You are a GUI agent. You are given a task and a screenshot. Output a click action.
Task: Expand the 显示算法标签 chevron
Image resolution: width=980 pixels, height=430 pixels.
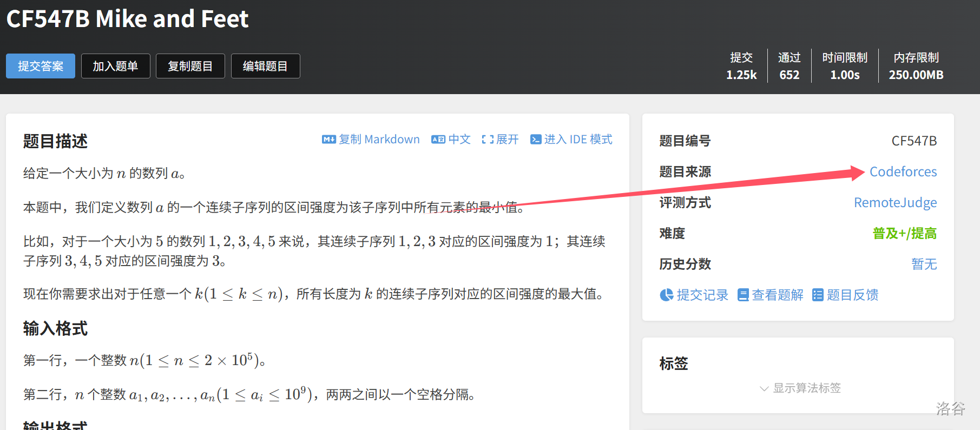(x=764, y=388)
